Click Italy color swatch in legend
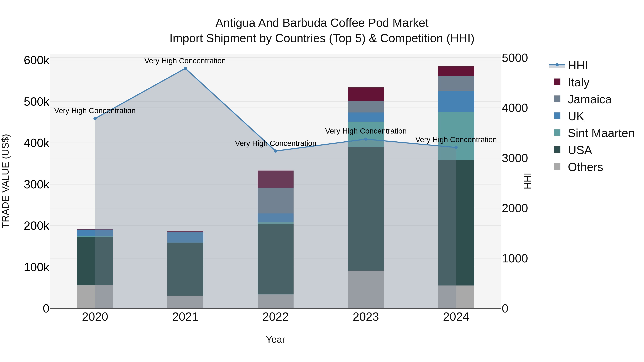644x362 pixels. click(x=557, y=82)
